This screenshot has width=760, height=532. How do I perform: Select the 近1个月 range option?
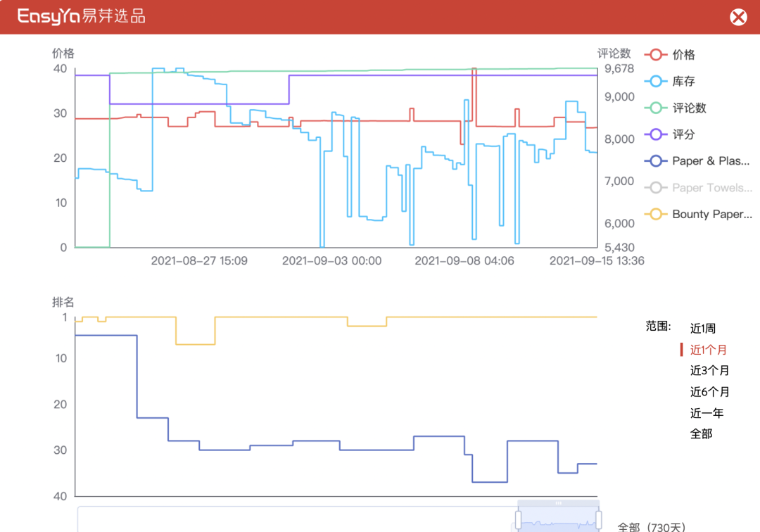point(708,350)
